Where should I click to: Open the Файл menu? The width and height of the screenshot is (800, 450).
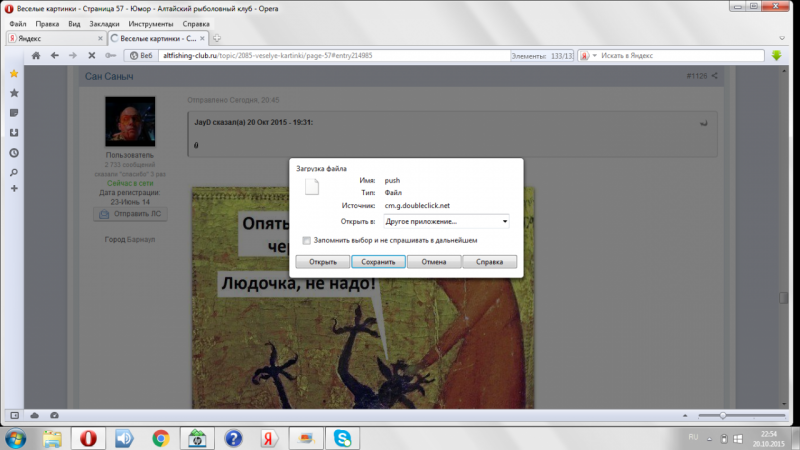[18, 24]
